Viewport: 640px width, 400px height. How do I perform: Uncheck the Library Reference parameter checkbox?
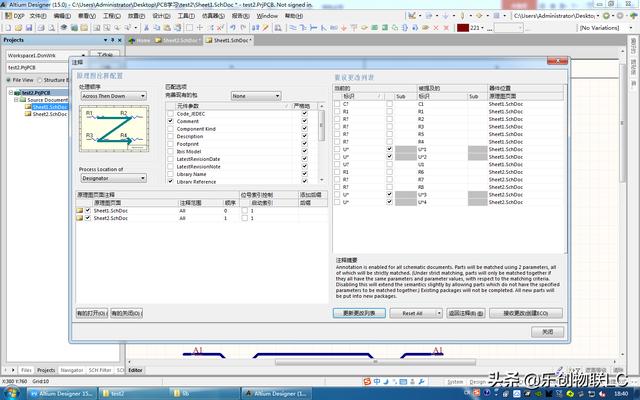[x=171, y=182]
